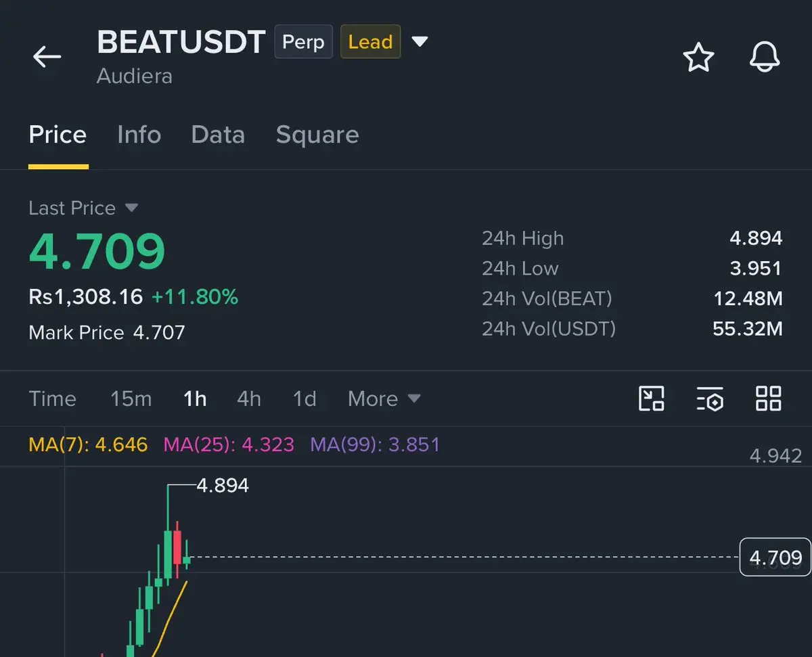
Task: Open the Data tab
Action: pyautogui.click(x=218, y=135)
